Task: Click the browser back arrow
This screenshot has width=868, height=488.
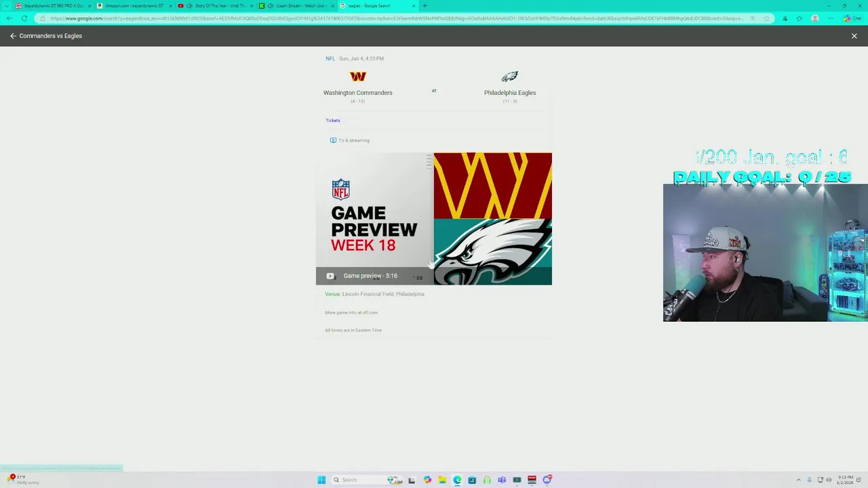Action: pos(9,18)
